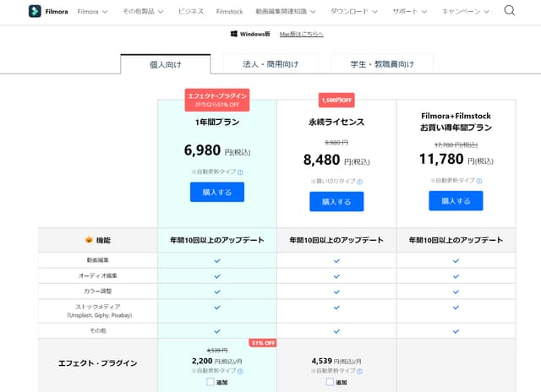Check 追加 box under 4,539 plugin price

(330, 382)
